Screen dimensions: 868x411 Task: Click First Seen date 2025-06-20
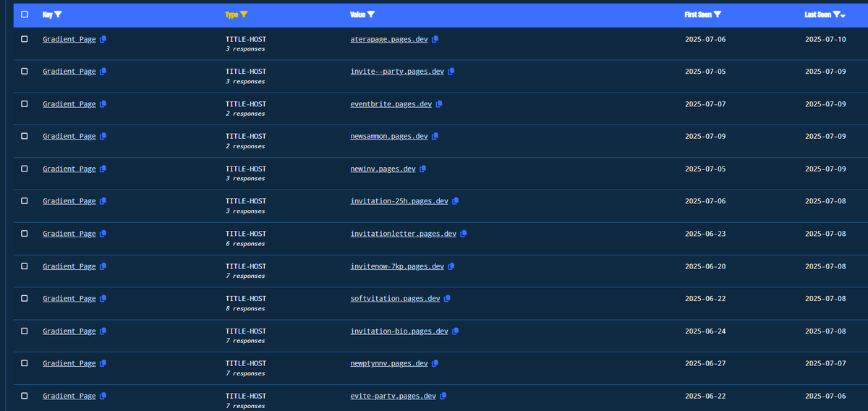click(x=705, y=266)
